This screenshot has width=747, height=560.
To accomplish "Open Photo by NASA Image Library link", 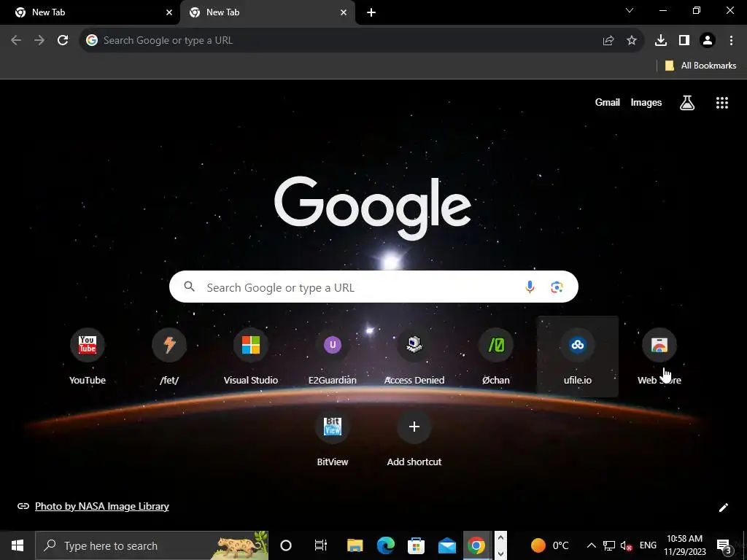I will pos(102,506).
